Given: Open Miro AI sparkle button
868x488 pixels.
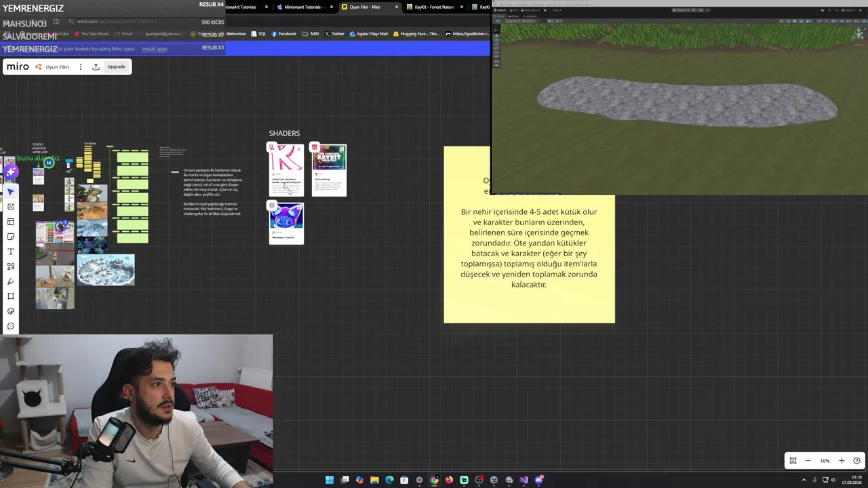Looking at the screenshot, I should point(11,173).
